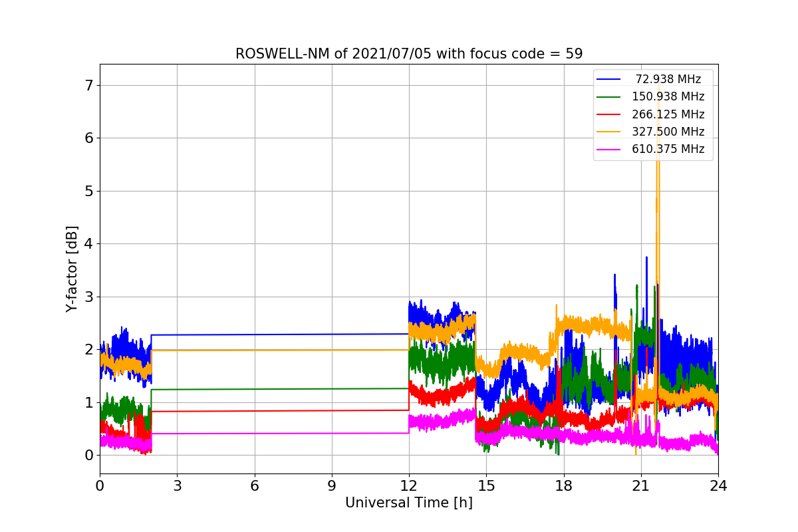798x532 pixels.
Task: Click the Universal Time [h] axis label
Action: [x=409, y=503]
